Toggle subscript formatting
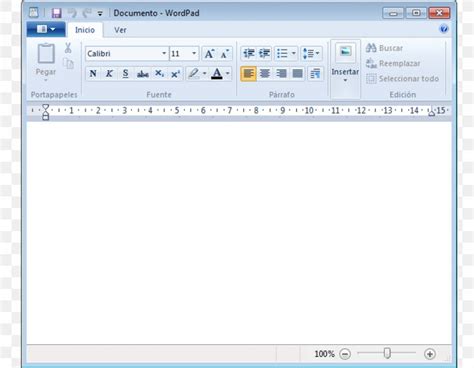This screenshot has width=474, height=368. (159, 73)
